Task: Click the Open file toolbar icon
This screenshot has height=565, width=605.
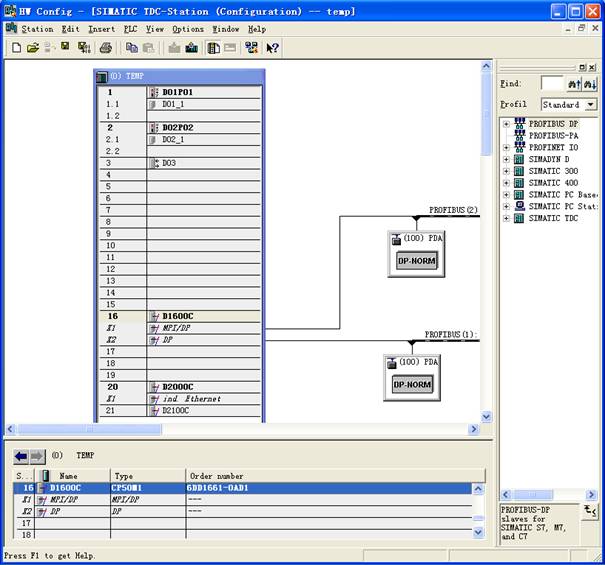Action: tap(32, 47)
